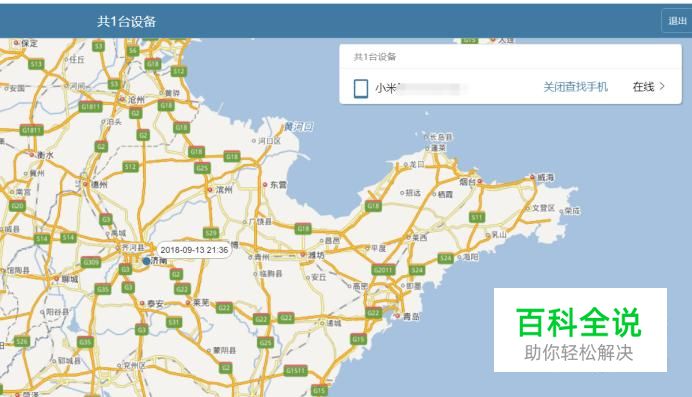692x397 pixels.
Task: Click the 海阳 city label on map
Action: click(470, 257)
